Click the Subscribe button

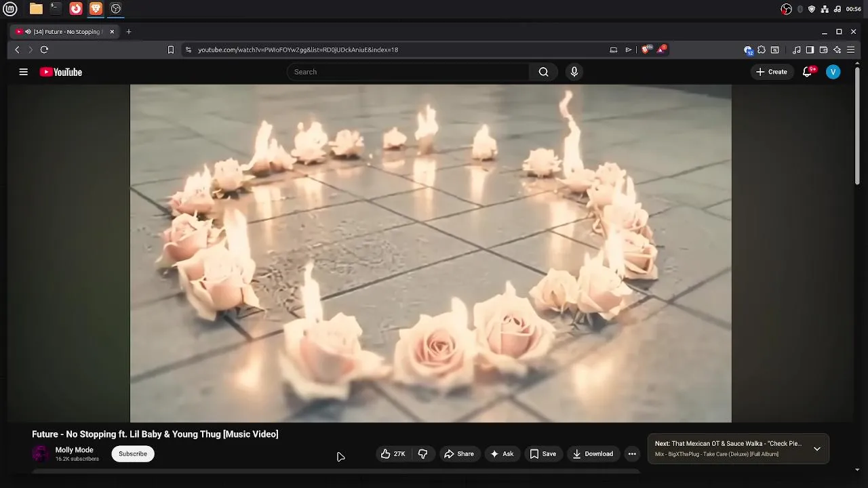pos(133,454)
